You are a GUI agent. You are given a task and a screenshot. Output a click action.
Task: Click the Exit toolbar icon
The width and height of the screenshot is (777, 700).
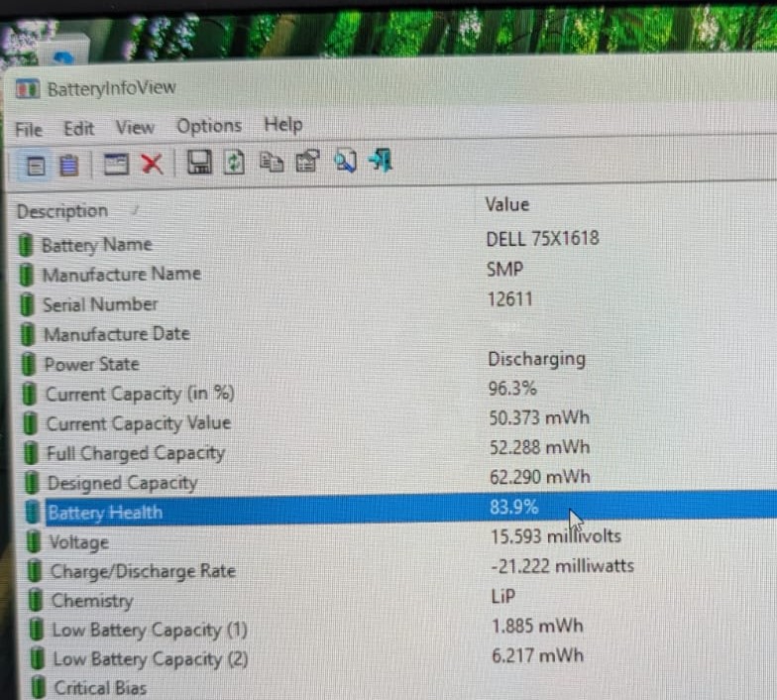point(381,161)
